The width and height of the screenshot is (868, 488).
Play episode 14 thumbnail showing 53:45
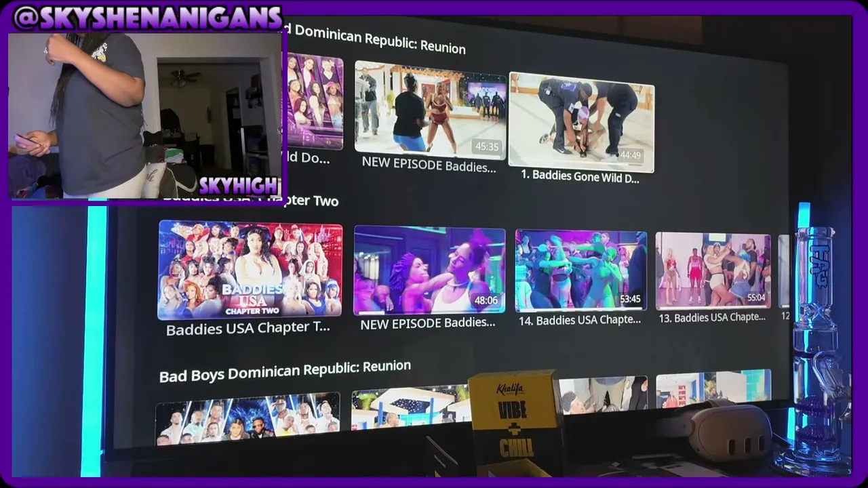(x=581, y=270)
